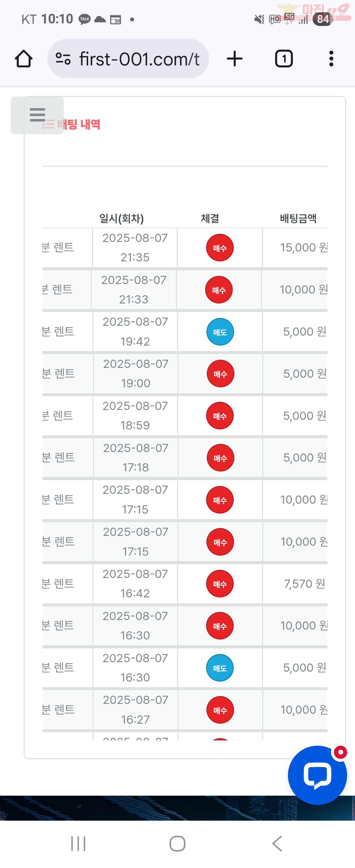
Task: Open the hamburger side menu
Action: coord(37,115)
